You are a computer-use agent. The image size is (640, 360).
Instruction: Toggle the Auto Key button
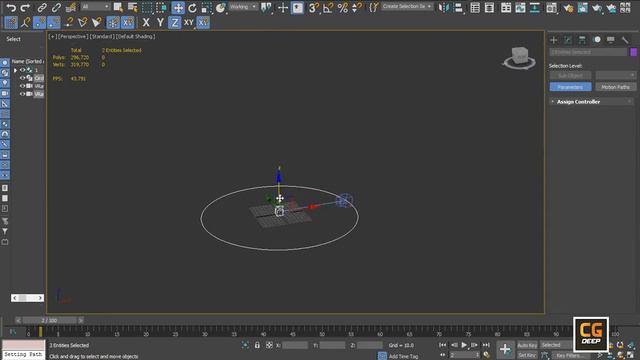coord(527,345)
